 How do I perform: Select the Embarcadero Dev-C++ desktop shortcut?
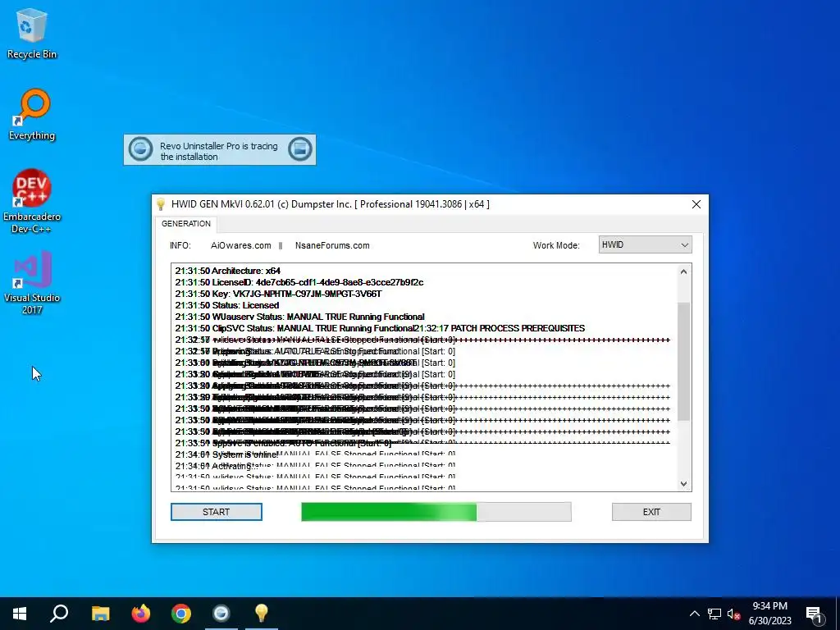pos(32,202)
